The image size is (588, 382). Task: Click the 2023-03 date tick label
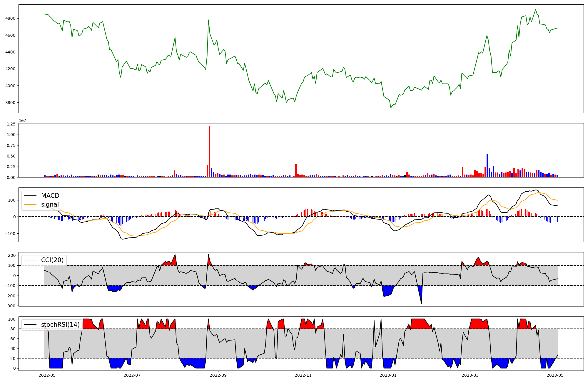(x=470, y=375)
